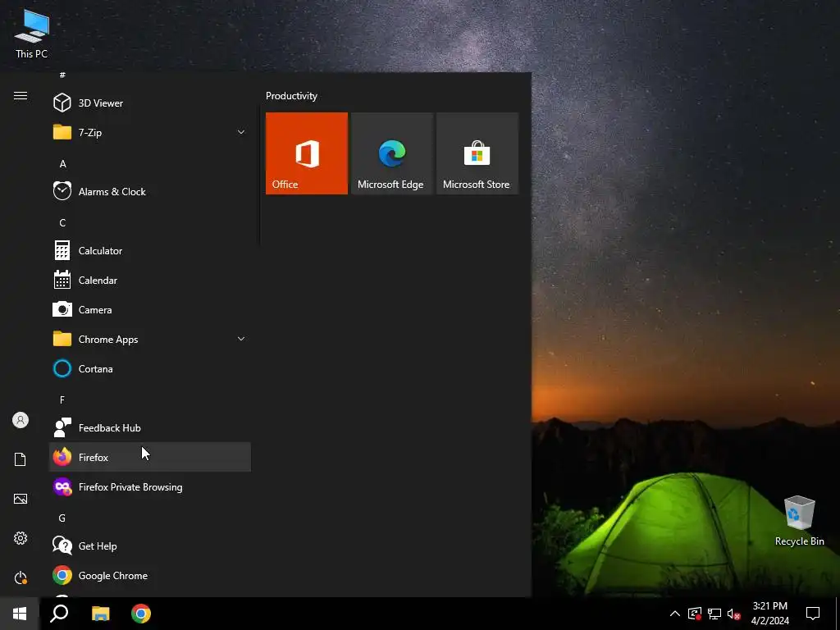Open 3D Viewer from app list

[x=149, y=103]
